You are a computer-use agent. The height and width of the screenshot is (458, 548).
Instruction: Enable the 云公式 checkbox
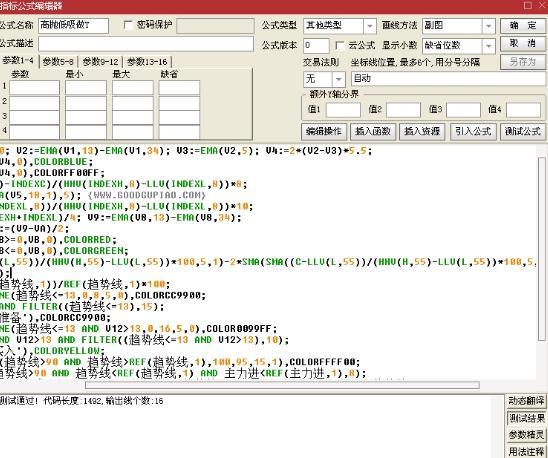point(339,45)
